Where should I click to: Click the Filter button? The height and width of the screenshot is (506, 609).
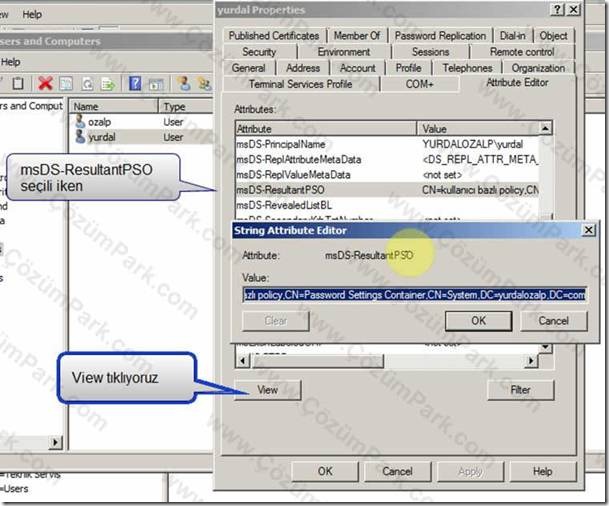(x=520, y=390)
